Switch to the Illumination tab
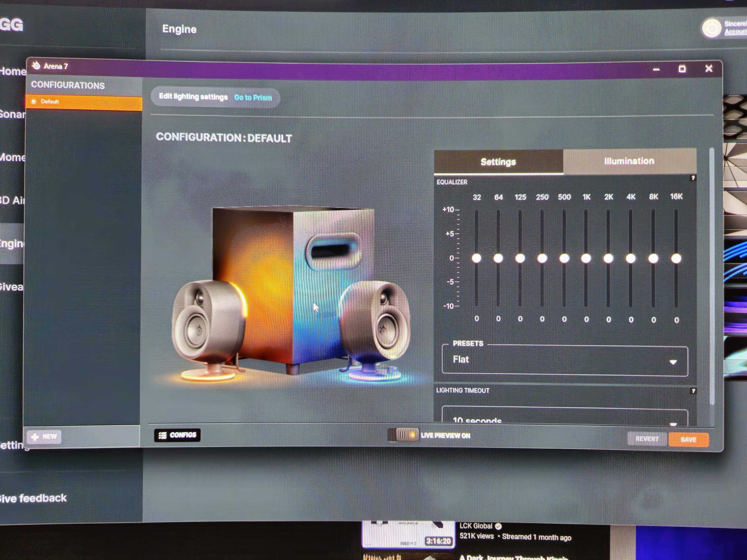The height and width of the screenshot is (560, 747). pos(629,161)
